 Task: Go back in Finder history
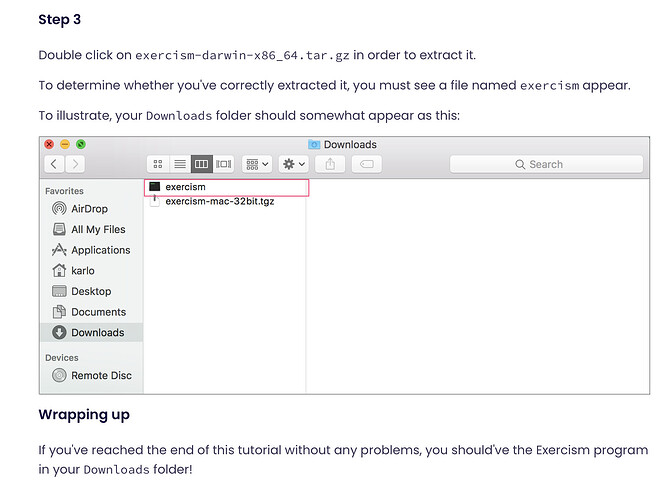54,164
